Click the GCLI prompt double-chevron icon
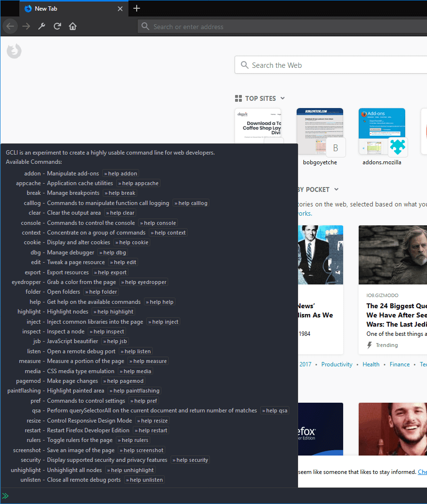This screenshot has width=427, height=504. tap(6, 496)
